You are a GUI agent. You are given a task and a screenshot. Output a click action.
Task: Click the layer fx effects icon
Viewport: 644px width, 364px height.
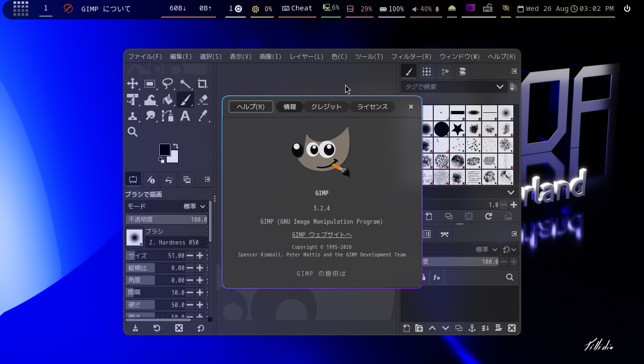(437, 277)
